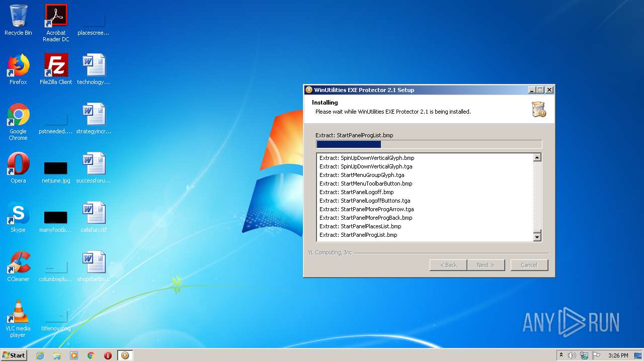The width and height of the screenshot is (644, 362).
Task: Open Action Center flag icon
Action: point(596,355)
